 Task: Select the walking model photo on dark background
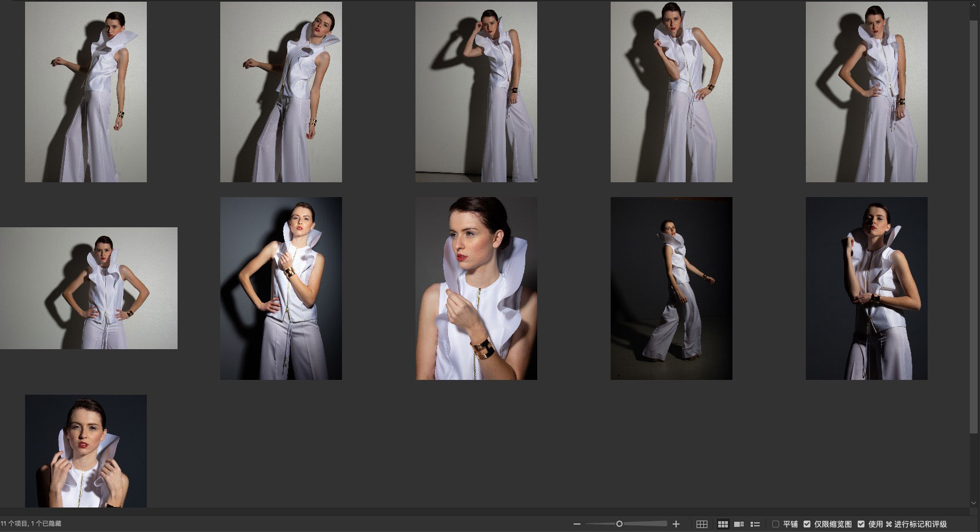coord(672,288)
